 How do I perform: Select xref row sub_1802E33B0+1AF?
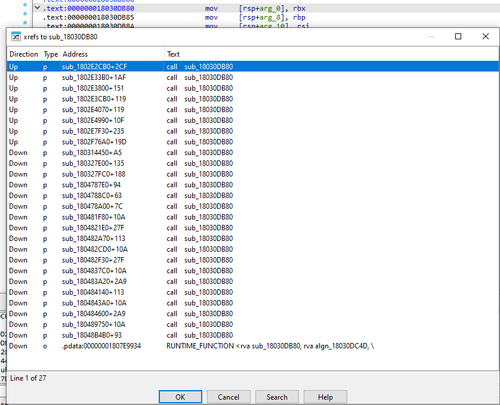click(253, 77)
